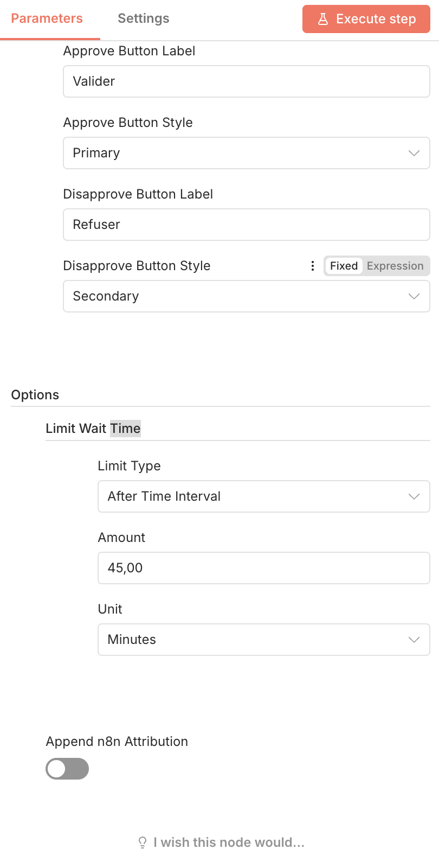Toggle Append n8n Attribution switch
This screenshot has width=439, height=868.
click(x=67, y=769)
